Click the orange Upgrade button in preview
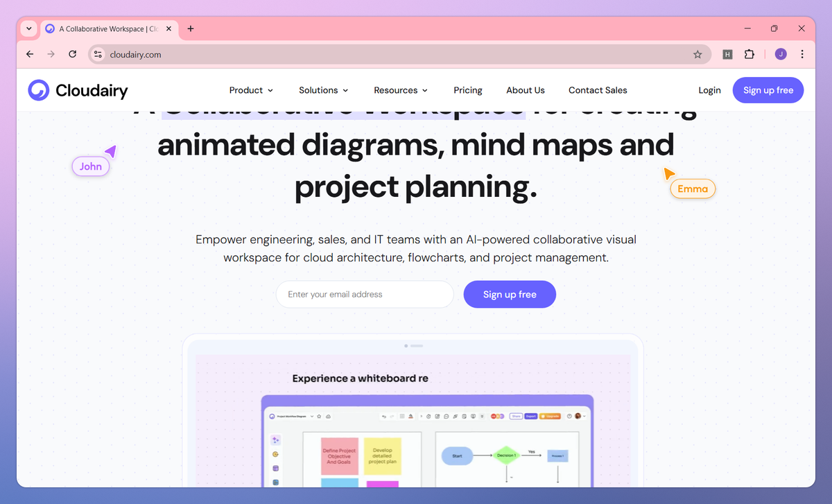This screenshot has width=832, height=504. [x=550, y=416]
